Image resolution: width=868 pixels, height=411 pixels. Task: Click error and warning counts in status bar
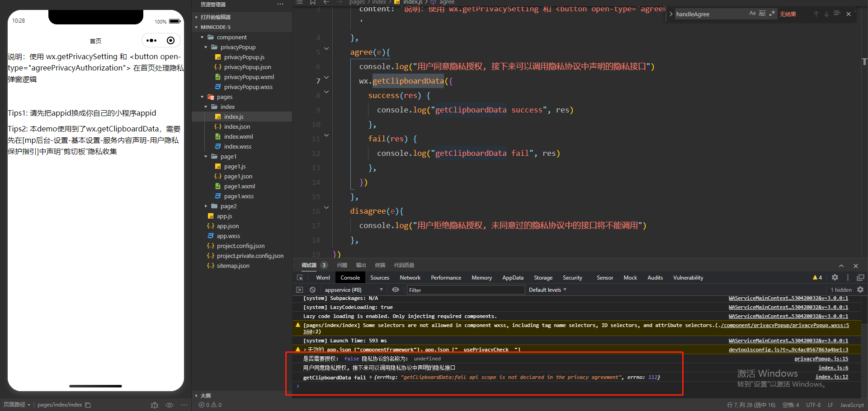point(210,405)
